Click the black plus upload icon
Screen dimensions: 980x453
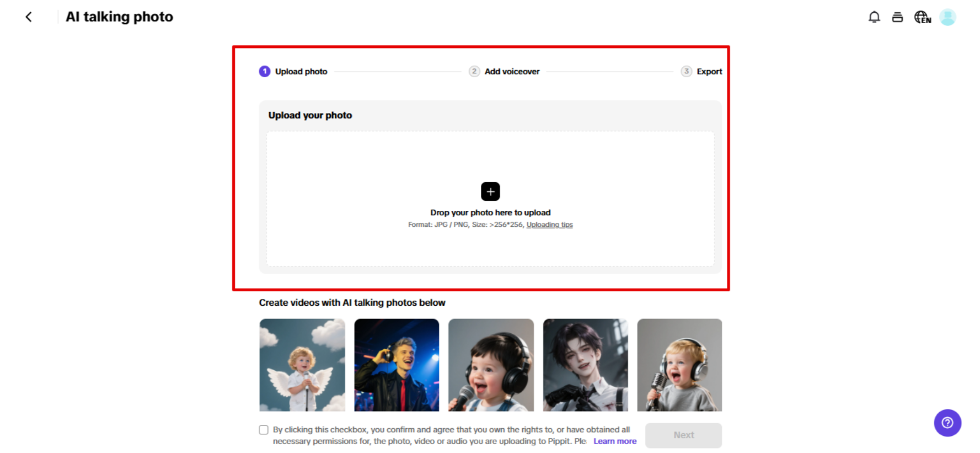pyautogui.click(x=490, y=191)
